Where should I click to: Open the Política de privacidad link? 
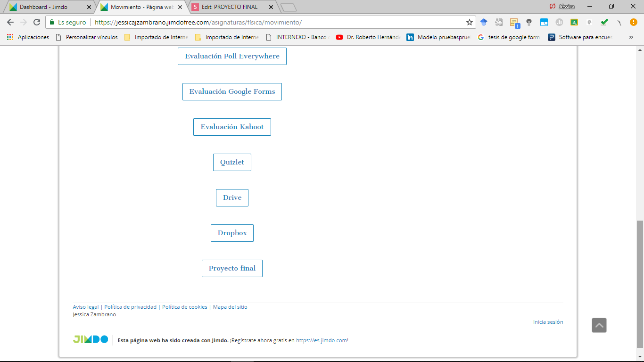[x=131, y=307]
